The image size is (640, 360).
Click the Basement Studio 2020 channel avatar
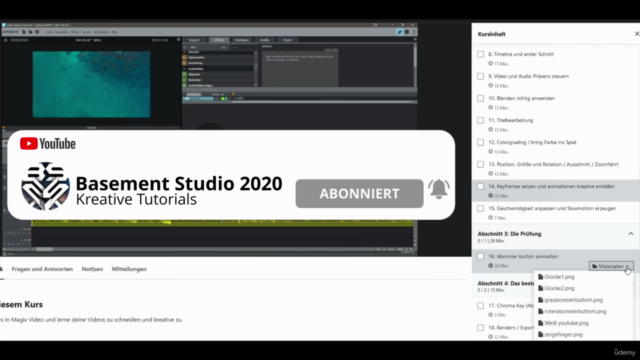pos(45,186)
